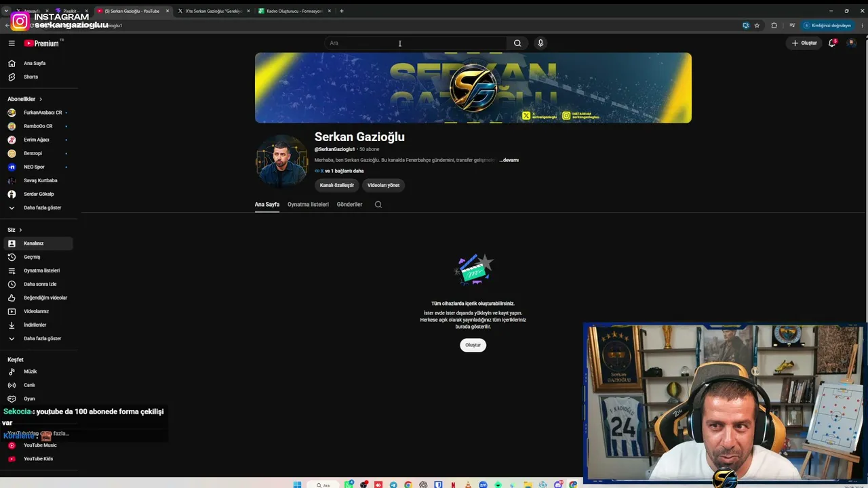Show more under Siz with Daha fazla göster
The height and width of the screenshot is (488, 868).
coord(39,338)
